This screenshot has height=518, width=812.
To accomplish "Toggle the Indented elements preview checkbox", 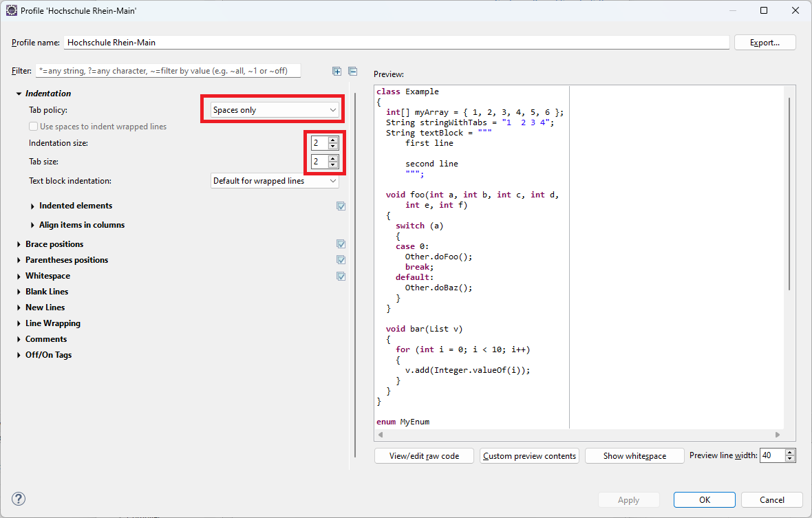I will (341, 206).
